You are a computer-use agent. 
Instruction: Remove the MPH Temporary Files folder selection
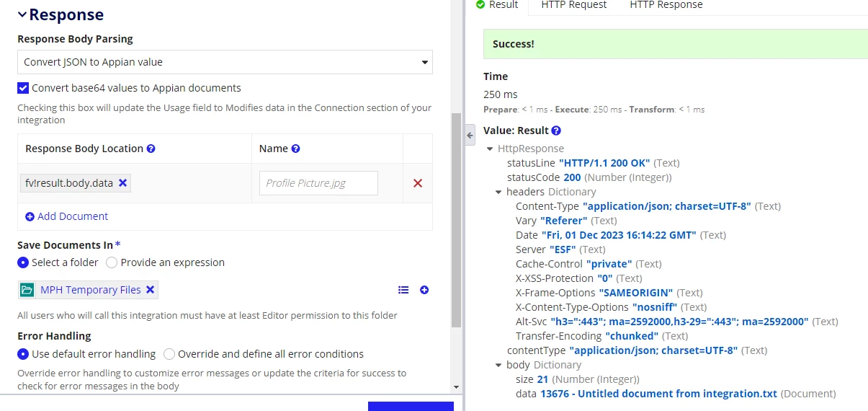click(x=150, y=290)
